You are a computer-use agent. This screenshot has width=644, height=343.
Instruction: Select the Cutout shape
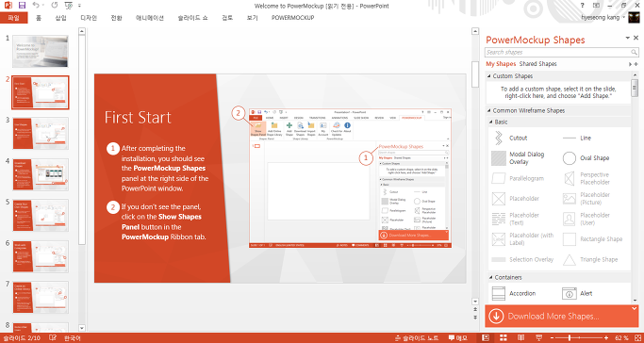coord(509,138)
